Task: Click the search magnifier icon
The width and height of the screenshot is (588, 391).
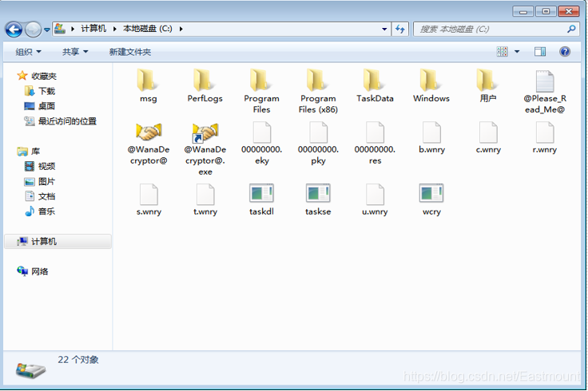Action: [x=571, y=29]
